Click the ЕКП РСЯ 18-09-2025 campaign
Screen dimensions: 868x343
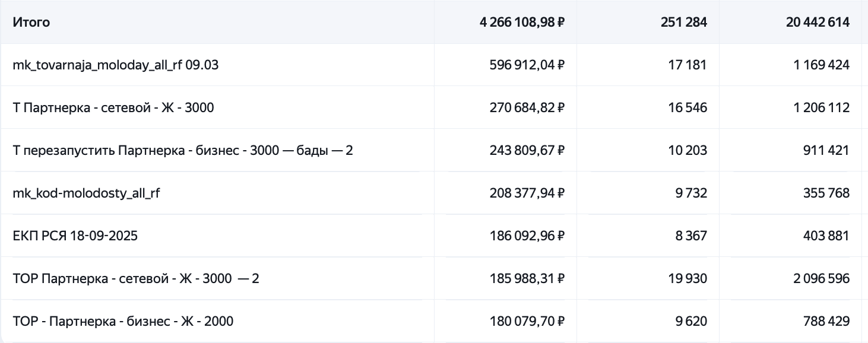coord(75,236)
